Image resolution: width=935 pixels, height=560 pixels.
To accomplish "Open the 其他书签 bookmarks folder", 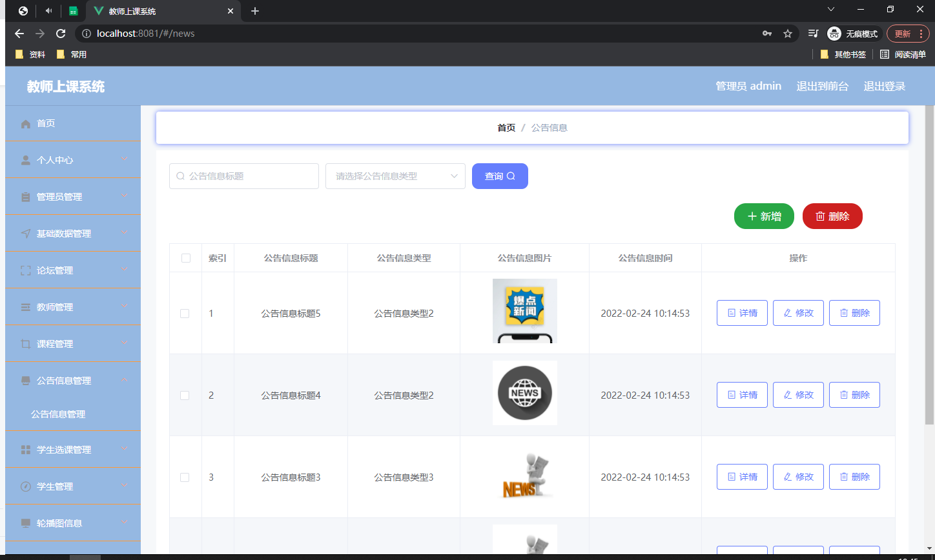I will (843, 55).
